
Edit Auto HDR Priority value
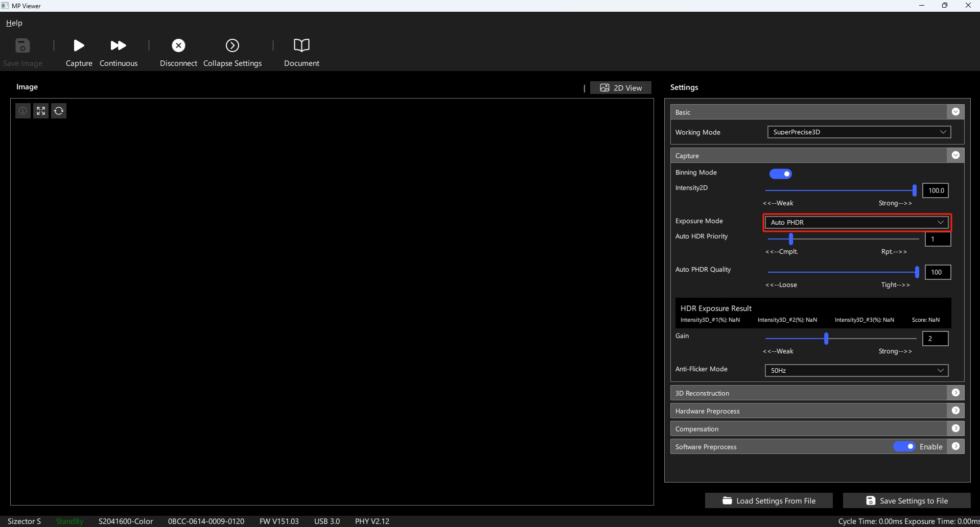938,239
